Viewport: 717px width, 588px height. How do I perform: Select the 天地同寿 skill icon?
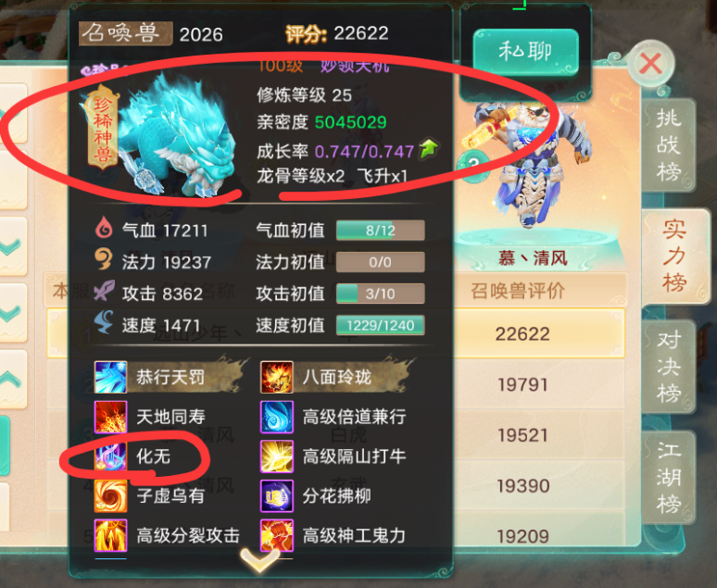110,417
